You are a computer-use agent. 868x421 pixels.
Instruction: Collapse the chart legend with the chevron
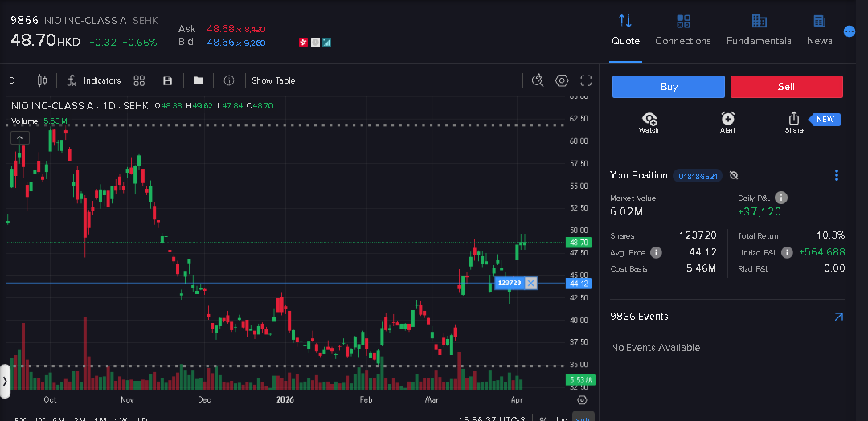pyautogui.click(x=19, y=138)
